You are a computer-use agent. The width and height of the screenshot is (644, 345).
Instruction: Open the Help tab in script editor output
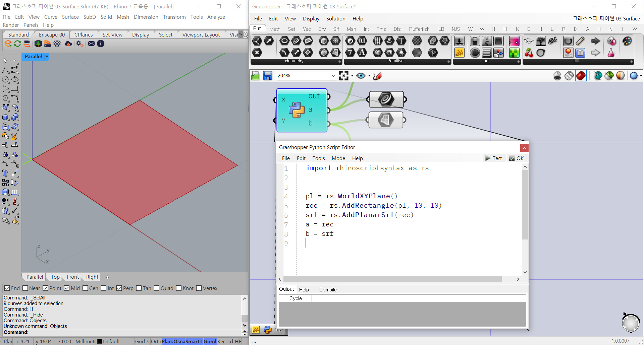click(304, 290)
